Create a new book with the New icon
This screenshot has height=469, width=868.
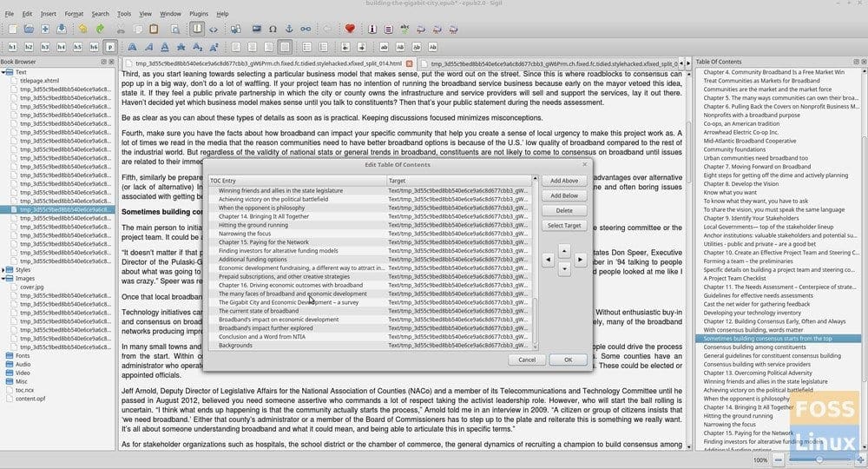point(12,29)
